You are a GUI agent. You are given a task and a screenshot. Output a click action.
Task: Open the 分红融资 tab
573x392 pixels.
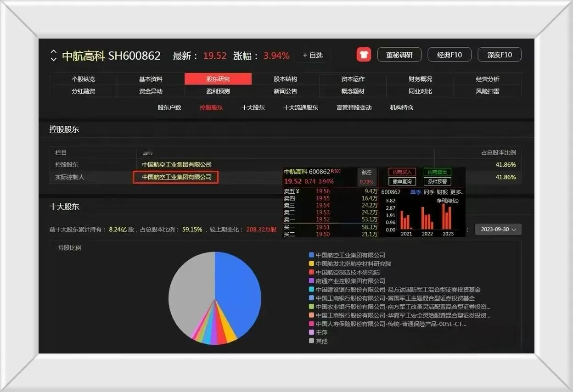(83, 91)
